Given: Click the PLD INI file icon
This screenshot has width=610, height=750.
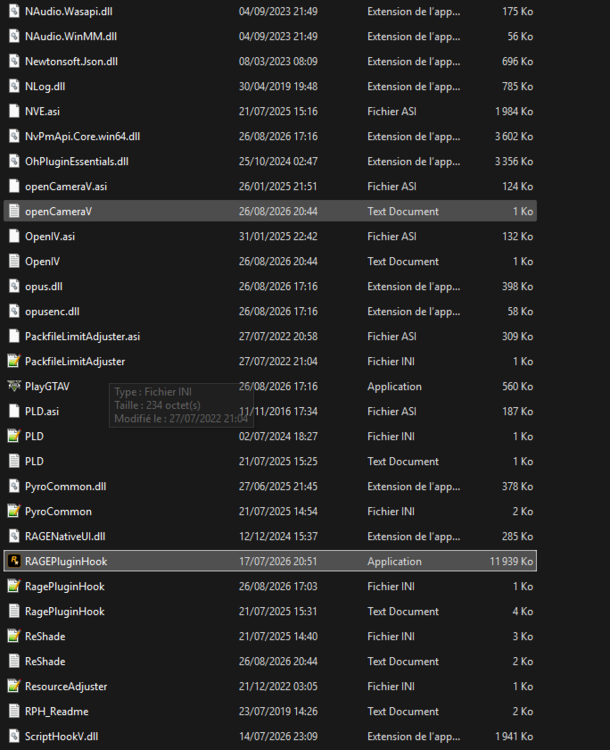Looking at the screenshot, I should (14, 436).
